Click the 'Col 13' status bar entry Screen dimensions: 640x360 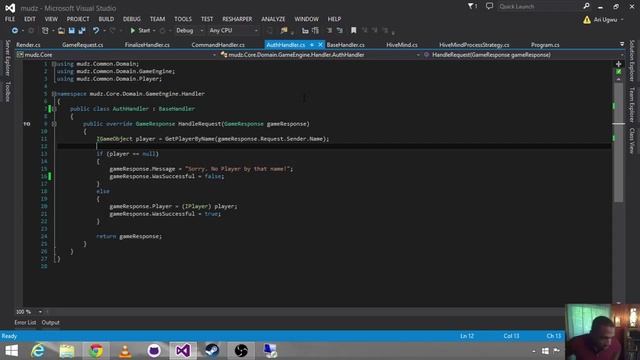(x=511, y=336)
